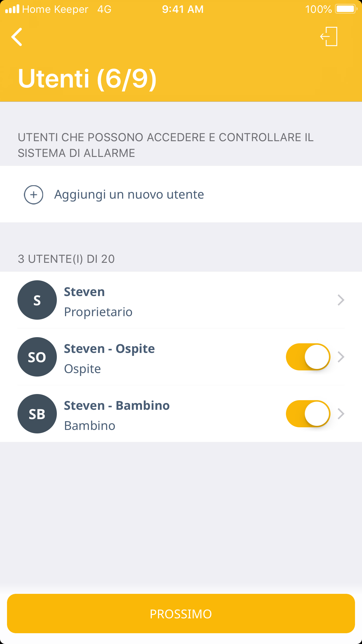
Task: Open Steven Proprietario details chevron
Action: click(x=341, y=300)
